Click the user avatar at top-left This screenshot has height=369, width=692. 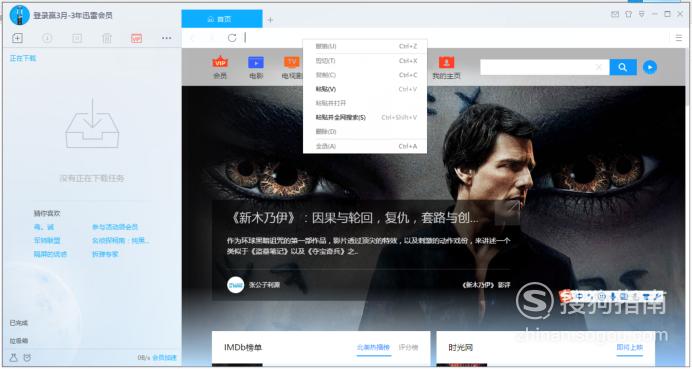click(19, 15)
